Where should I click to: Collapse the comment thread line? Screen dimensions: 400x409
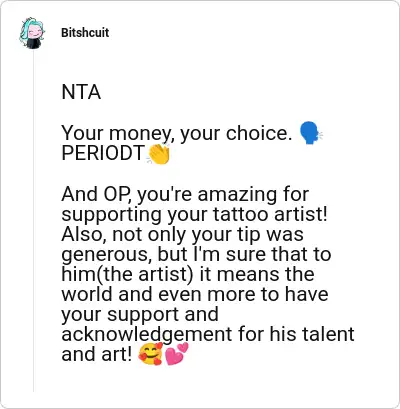34,220
